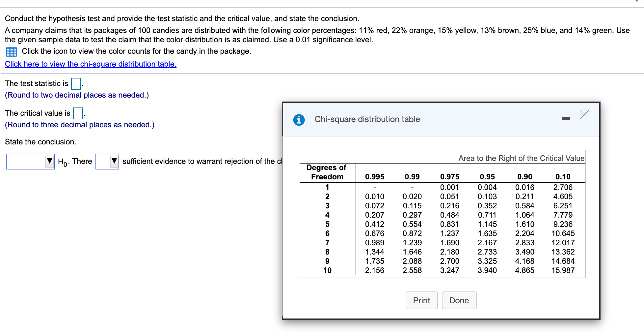644x333 pixels.
Task: Select the 0.95 column header
Action: pos(487,177)
